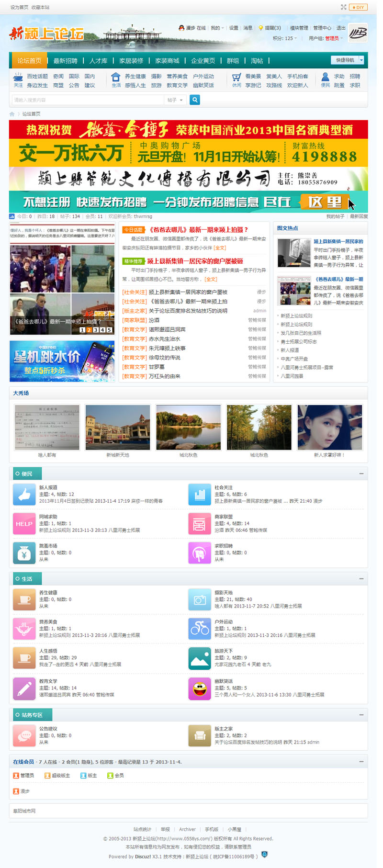Click the 摄影天地 camera icon
This screenshot has width=383, height=868.
point(200,599)
